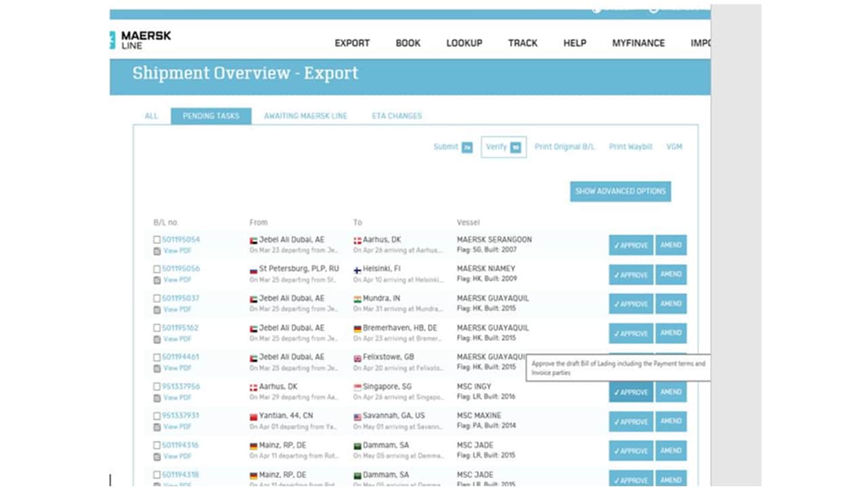Open the LOOKUP navigation menu
This screenshot has height=488, width=868.
(x=464, y=43)
